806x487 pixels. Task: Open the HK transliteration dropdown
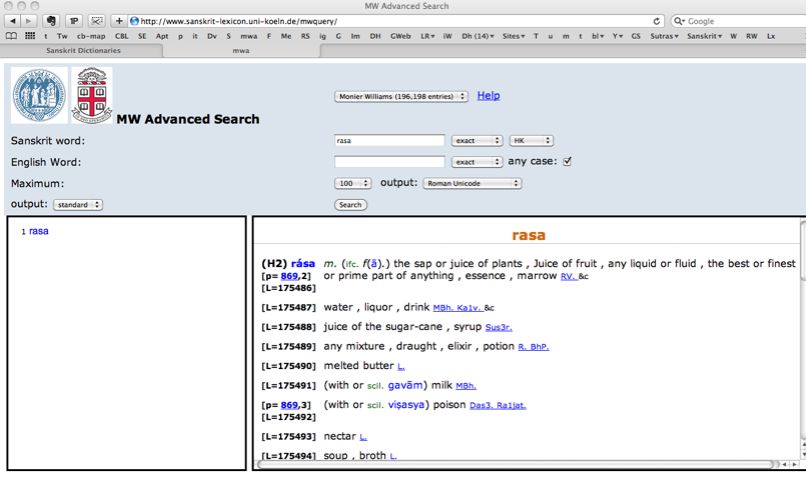532,140
